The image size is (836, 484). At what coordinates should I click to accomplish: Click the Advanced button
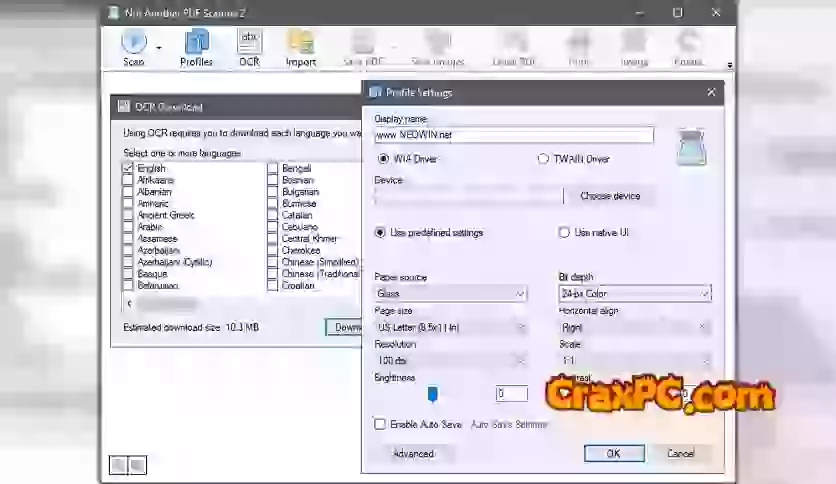tap(413, 453)
